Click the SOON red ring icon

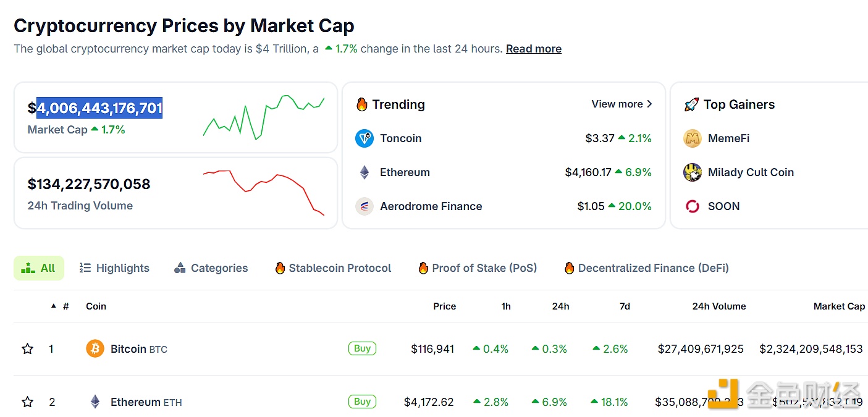pyautogui.click(x=693, y=206)
